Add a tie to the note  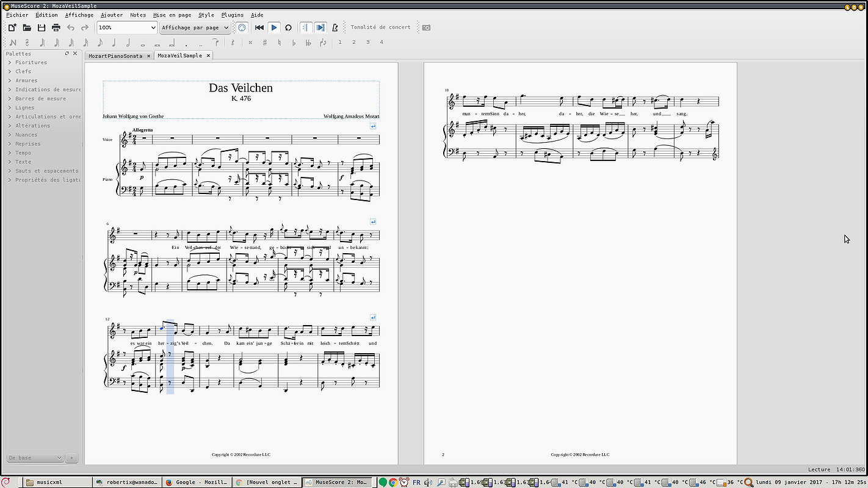[x=215, y=43]
